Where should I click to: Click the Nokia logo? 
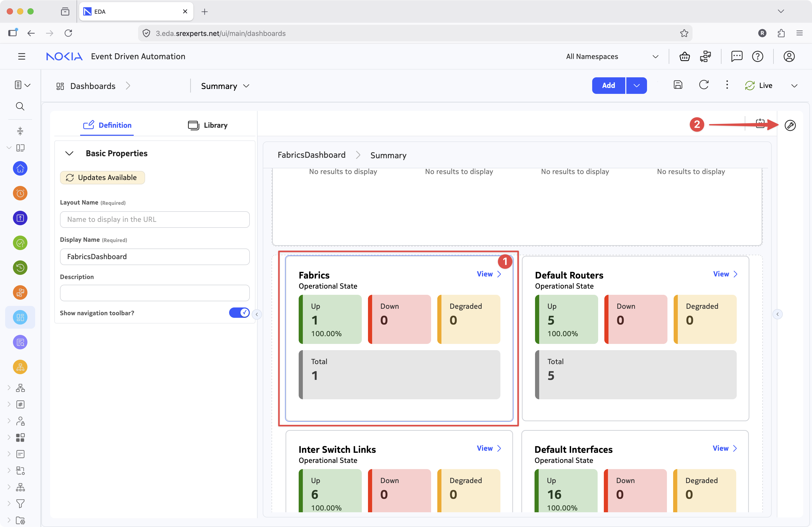pos(64,56)
